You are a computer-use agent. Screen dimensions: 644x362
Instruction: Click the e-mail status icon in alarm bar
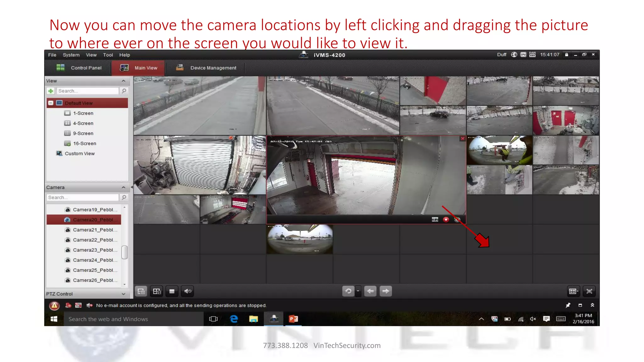point(78,305)
